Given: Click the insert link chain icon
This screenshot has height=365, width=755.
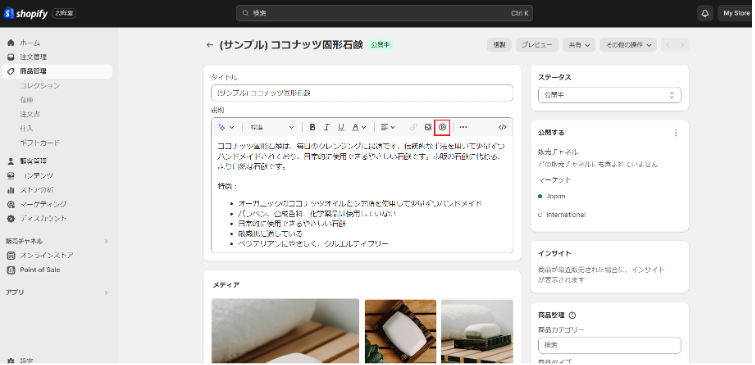Looking at the screenshot, I should pos(413,127).
